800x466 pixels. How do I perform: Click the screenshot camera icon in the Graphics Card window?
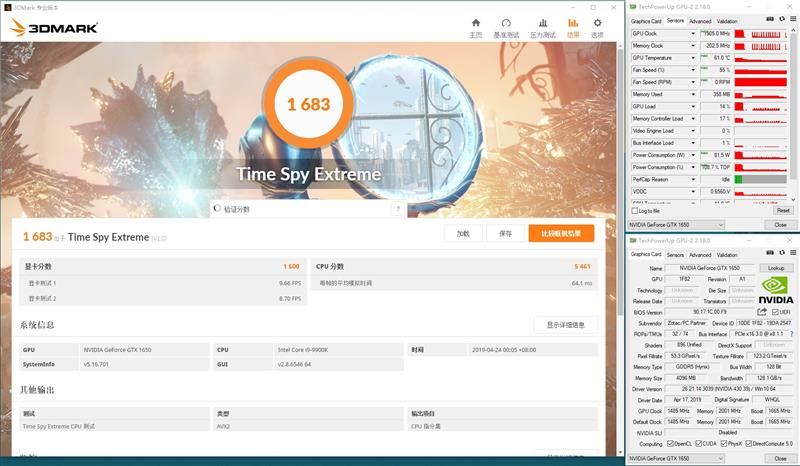pyautogui.click(x=770, y=253)
